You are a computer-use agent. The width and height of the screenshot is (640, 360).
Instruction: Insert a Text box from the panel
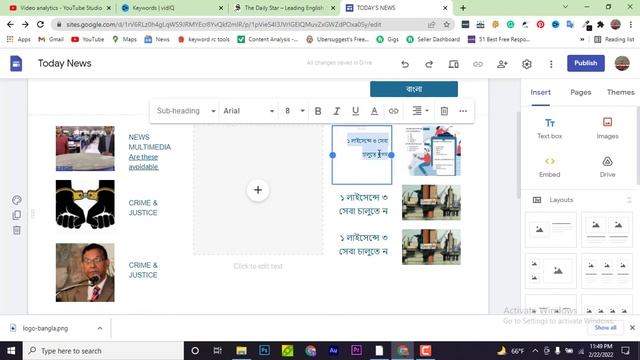[x=549, y=129]
